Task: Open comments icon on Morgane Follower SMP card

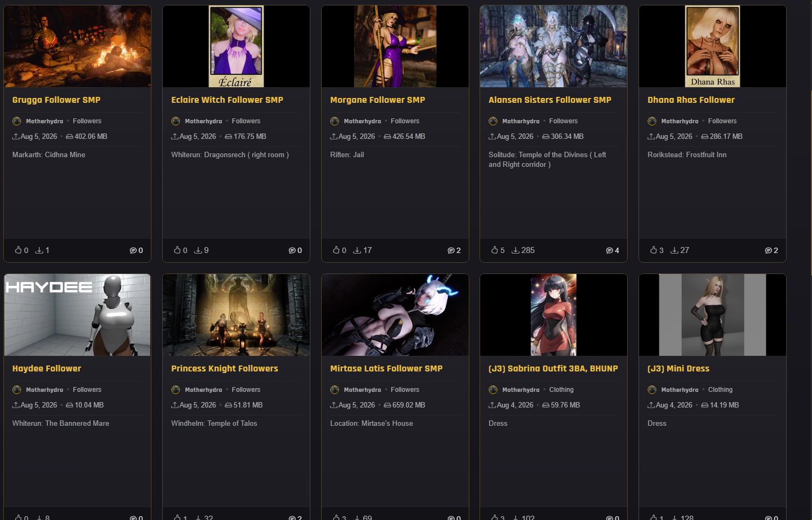Action: coord(451,250)
